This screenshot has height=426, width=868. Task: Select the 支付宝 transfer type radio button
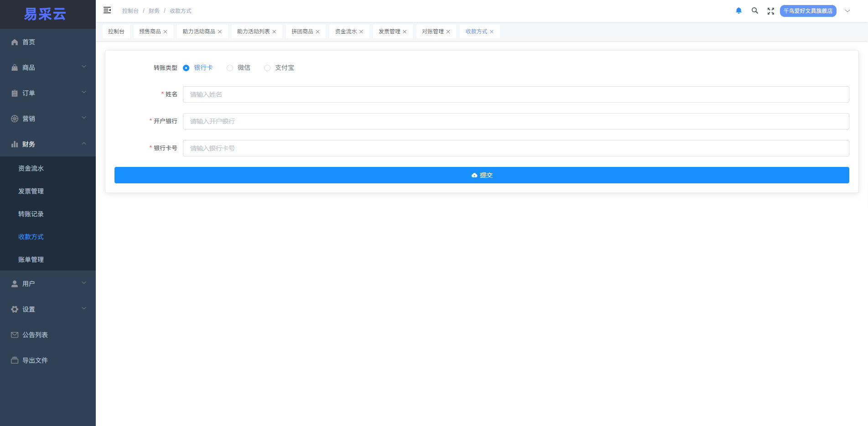267,68
